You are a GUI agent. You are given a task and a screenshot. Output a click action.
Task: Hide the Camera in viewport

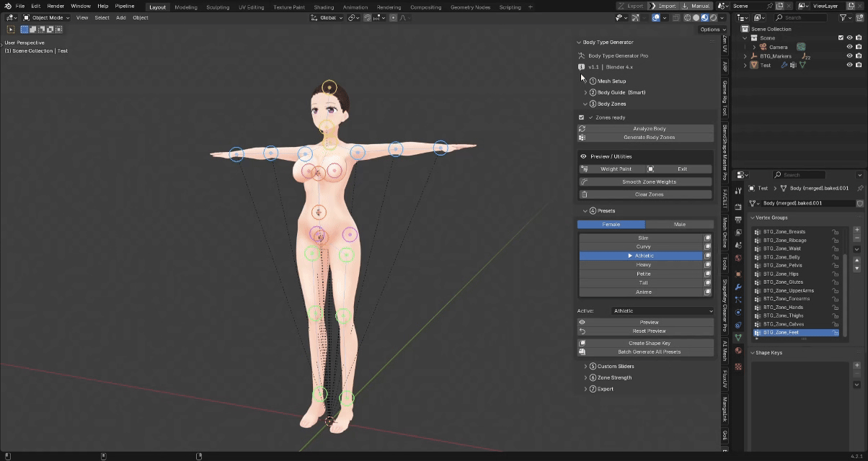tap(849, 47)
